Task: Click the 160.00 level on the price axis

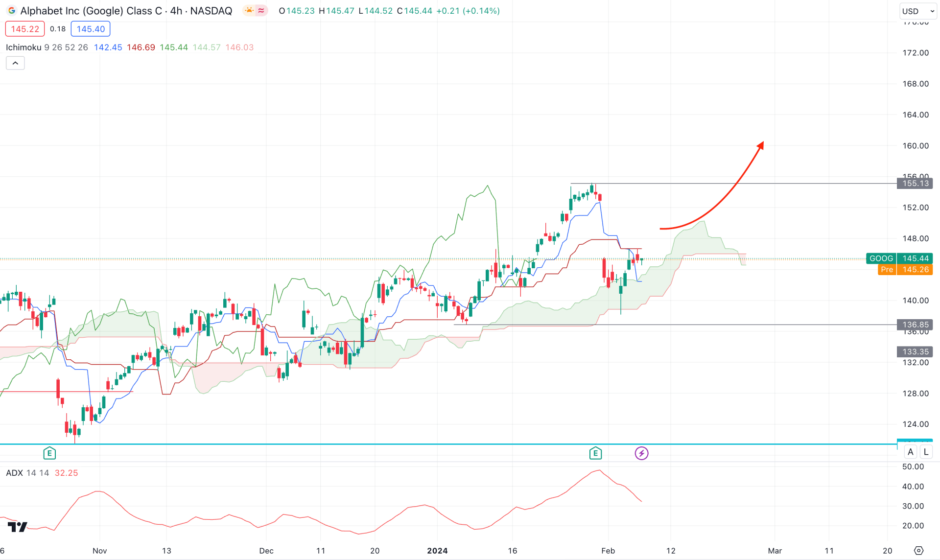Action: click(916, 146)
